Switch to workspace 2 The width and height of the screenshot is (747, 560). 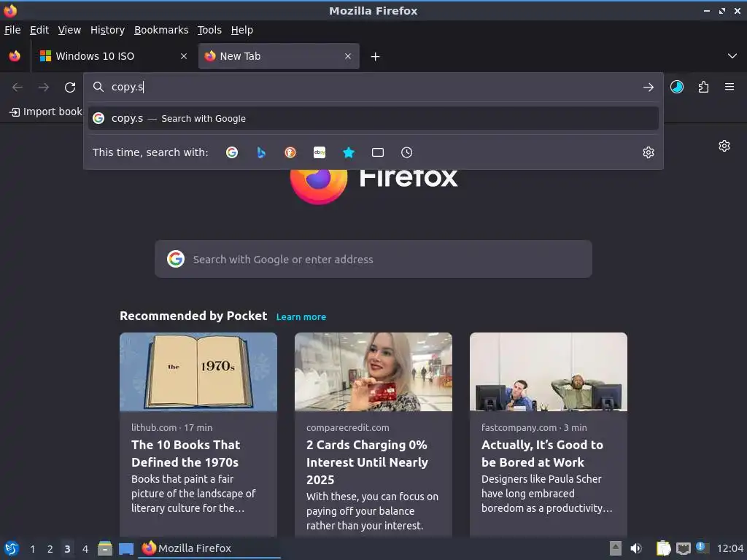[x=50, y=549]
